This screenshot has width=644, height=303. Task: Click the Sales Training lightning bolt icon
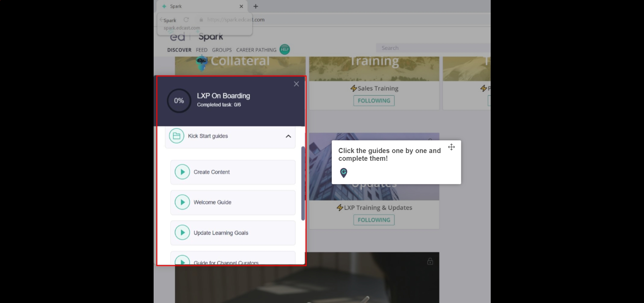coord(354,88)
